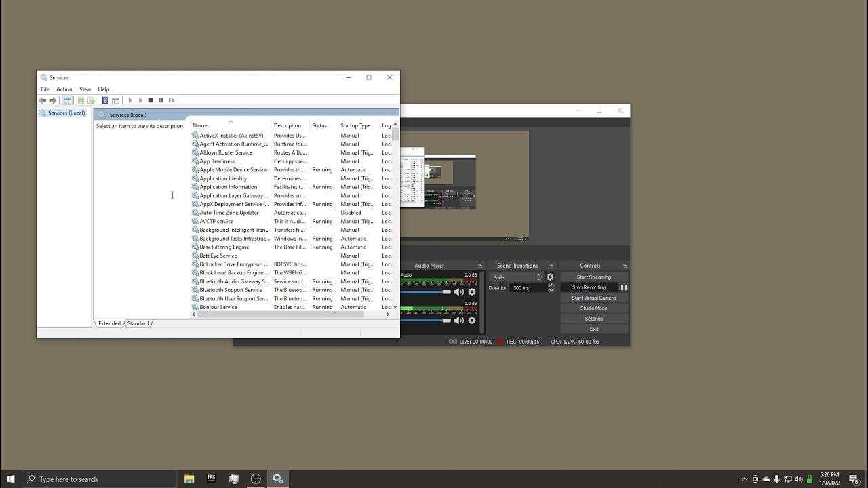868x488 pixels.
Task: Sort by the Name column header
Action: (231, 125)
